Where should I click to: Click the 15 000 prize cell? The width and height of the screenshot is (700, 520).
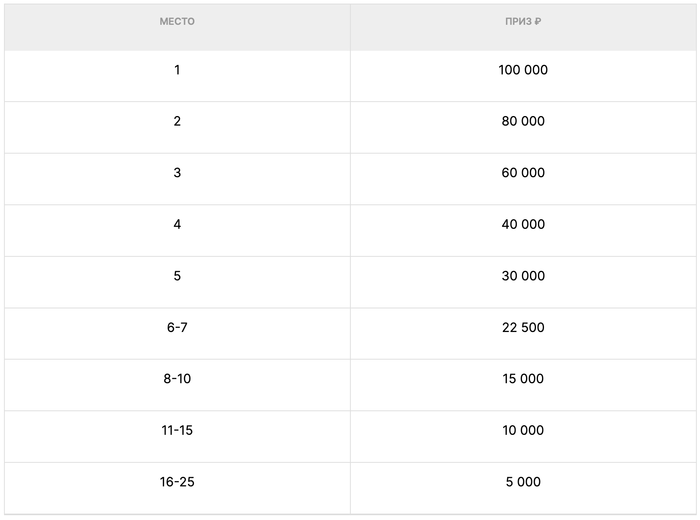point(523,379)
